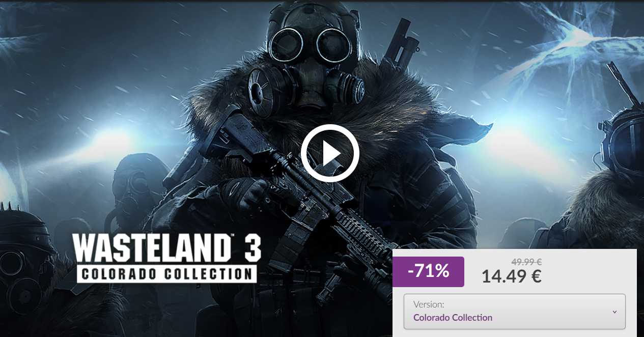Click the purple -71% discount badge
The image size is (644, 337).
pos(428,271)
